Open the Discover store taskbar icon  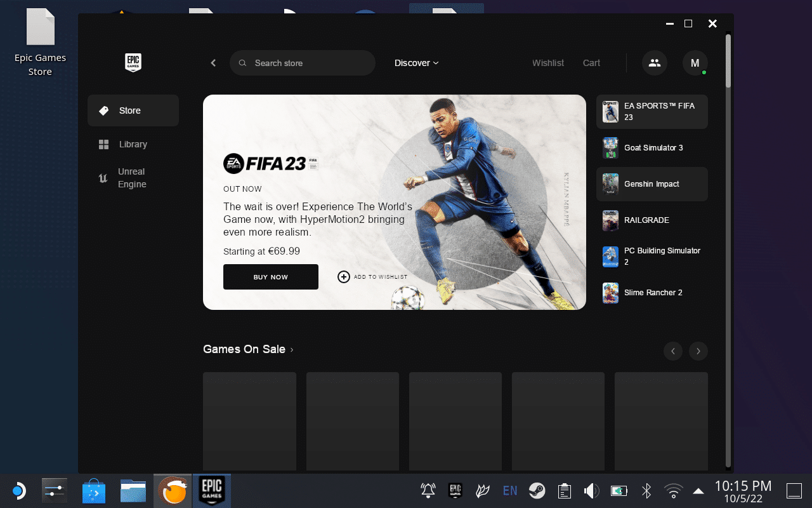click(94, 491)
